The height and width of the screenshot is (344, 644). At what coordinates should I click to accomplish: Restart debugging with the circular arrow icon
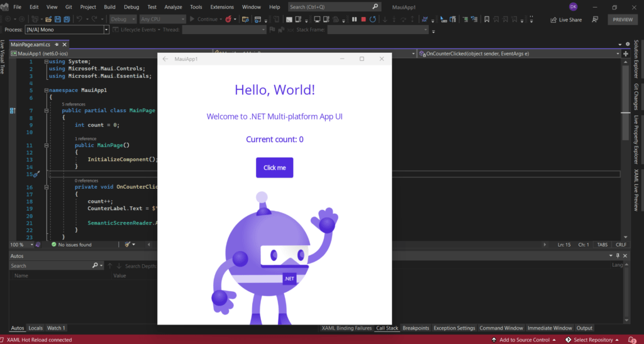coord(372,19)
